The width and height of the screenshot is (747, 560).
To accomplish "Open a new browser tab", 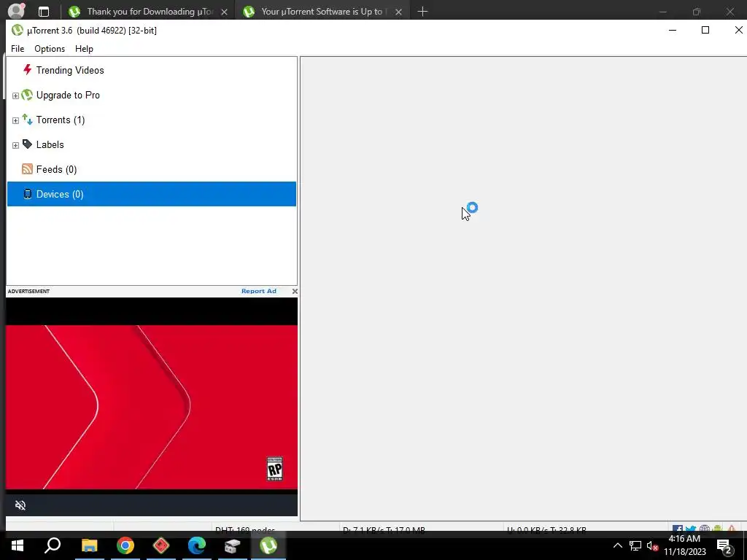I will [422, 12].
